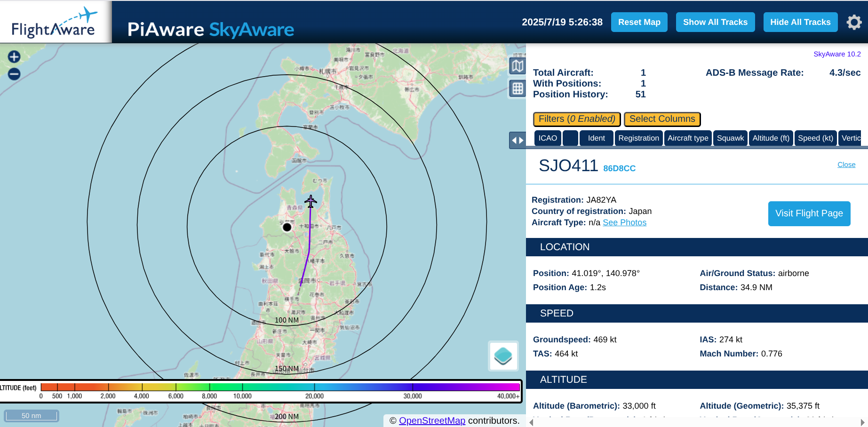Screen dimensions: 868x427
Task: Click Visit Flight Page button
Action: (809, 213)
